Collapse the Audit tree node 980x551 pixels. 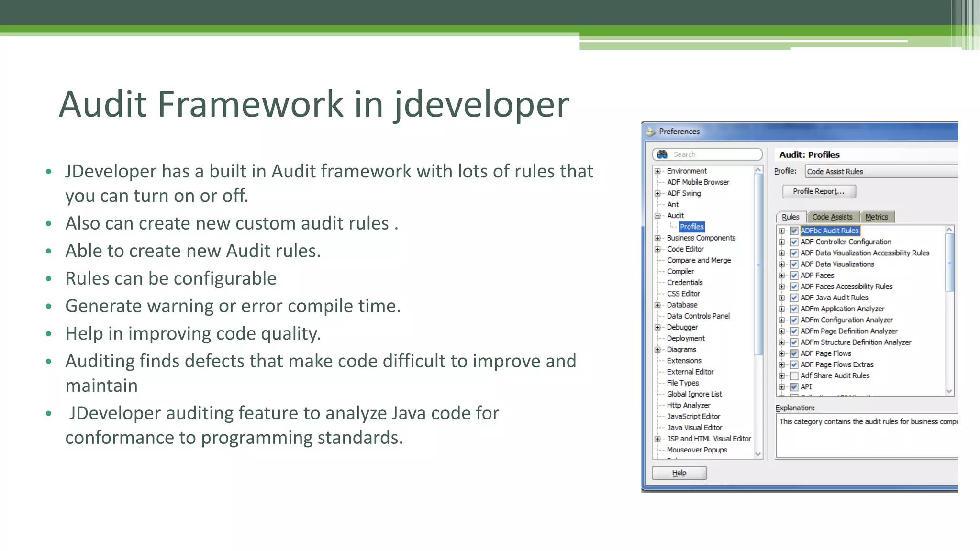point(657,216)
